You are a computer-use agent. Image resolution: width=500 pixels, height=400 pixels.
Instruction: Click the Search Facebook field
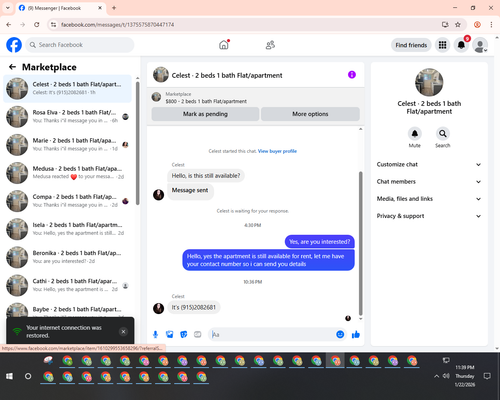pos(80,45)
